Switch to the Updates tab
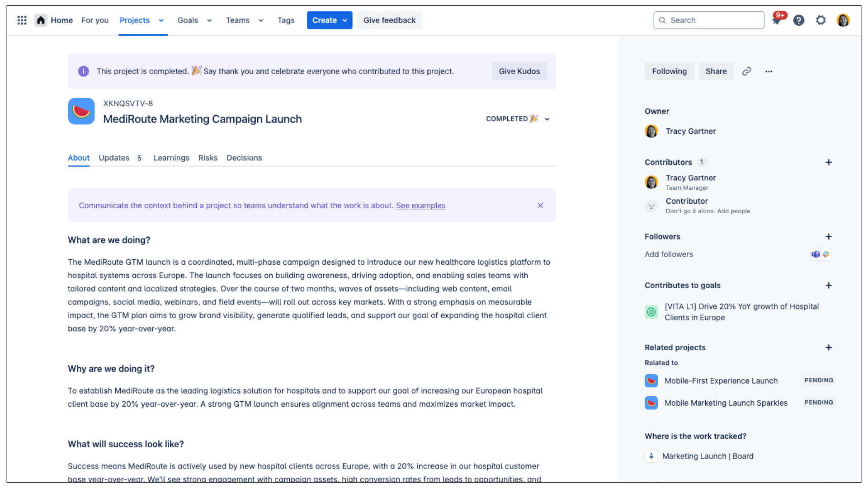This screenshot has height=488, width=868. (x=114, y=158)
